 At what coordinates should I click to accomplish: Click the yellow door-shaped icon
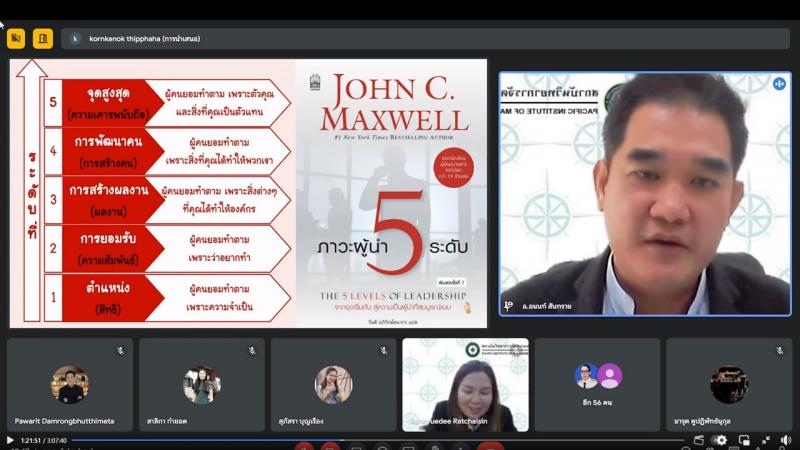tap(43, 38)
